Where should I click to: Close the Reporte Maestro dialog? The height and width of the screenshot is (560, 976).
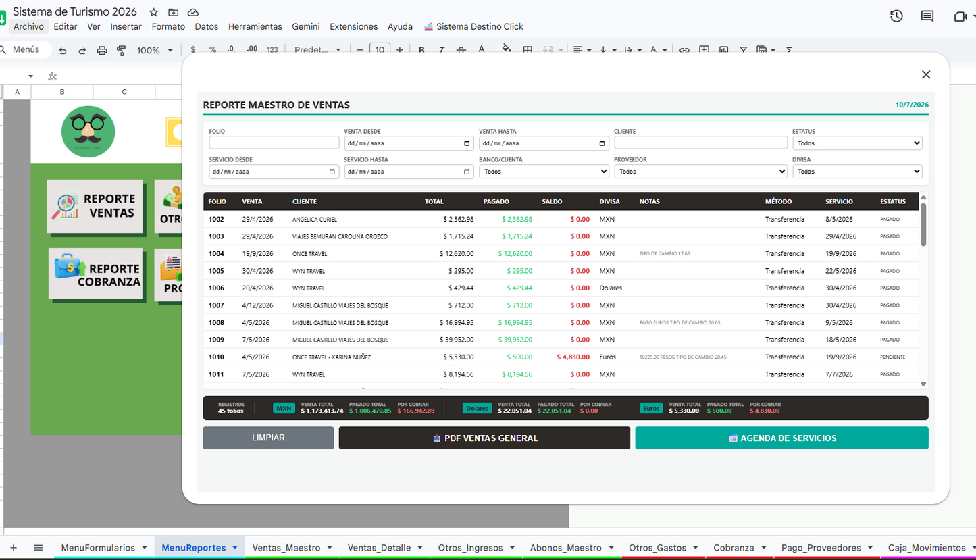point(926,74)
